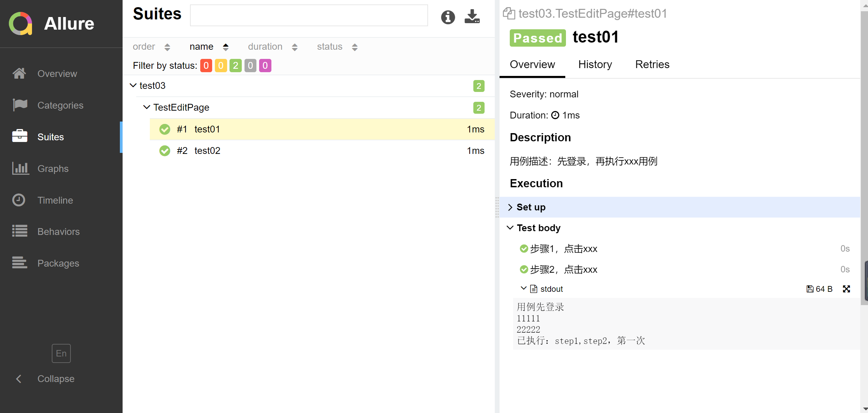Toggle failed status filter (red 0)
Screen dimensions: 868x413
pyautogui.click(x=206, y=65)
